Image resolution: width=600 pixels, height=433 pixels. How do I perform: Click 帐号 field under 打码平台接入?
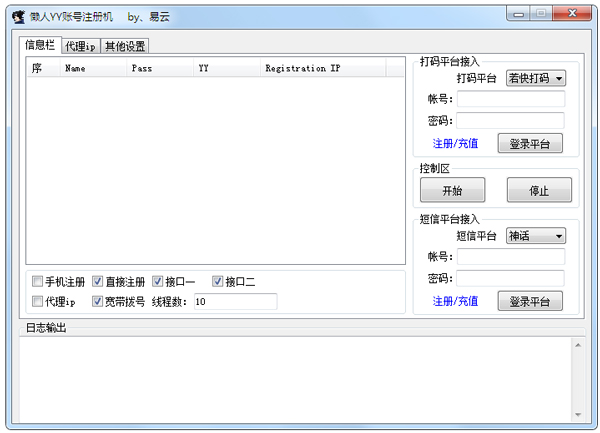[x=511, y=99]
